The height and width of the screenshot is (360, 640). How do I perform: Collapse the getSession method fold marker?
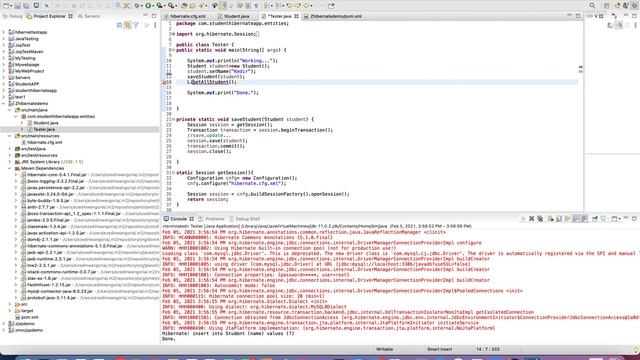173,173
